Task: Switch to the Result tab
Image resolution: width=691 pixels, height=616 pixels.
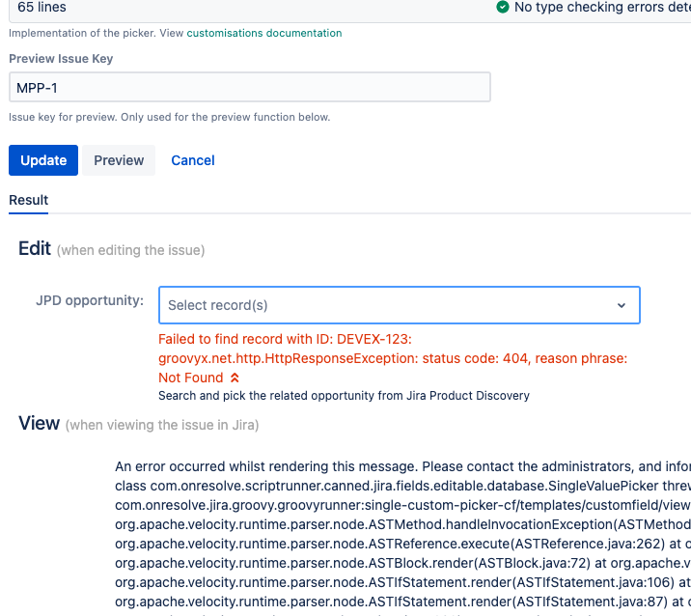Action: click(x=29, y=200)
